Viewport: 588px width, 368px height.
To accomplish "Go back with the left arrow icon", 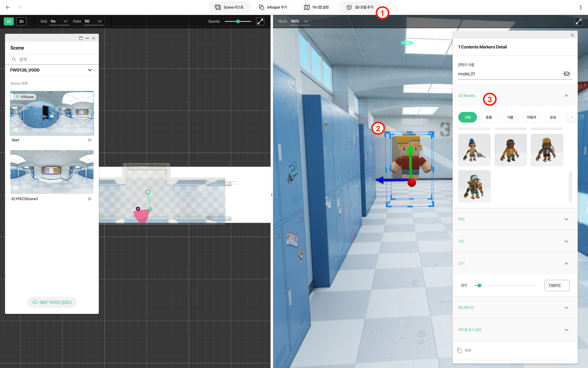I will (x=8, y=7).
